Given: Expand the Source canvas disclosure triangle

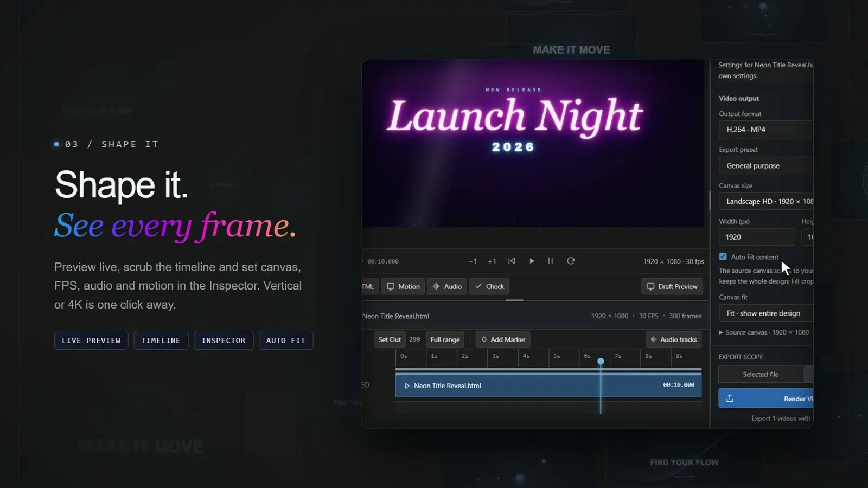Looking at the screenshot, I should [x=721, y=332].
